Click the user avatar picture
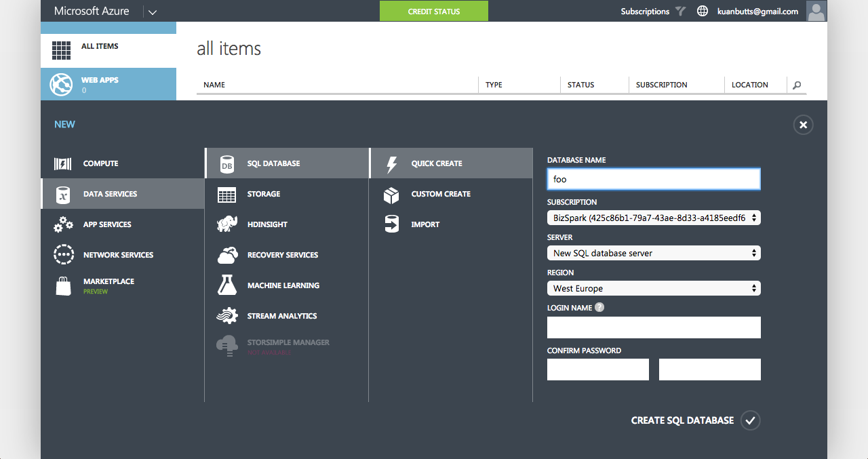The width and height of the screenshot is (868, 459). (x=816, y=11)
